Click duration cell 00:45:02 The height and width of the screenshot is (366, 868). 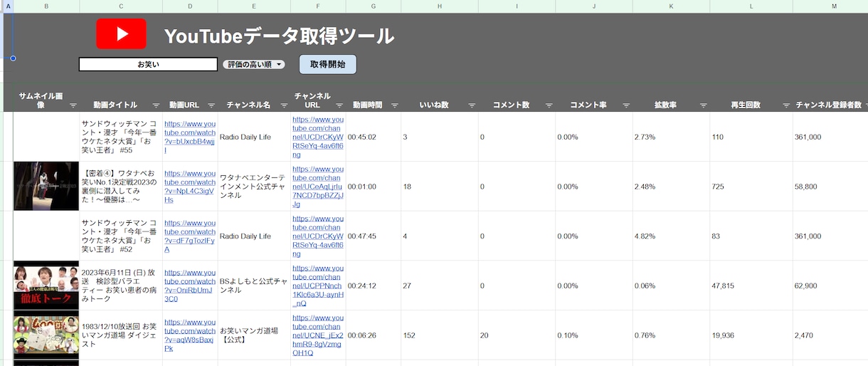pyautogui.click(x=374, y=137)
